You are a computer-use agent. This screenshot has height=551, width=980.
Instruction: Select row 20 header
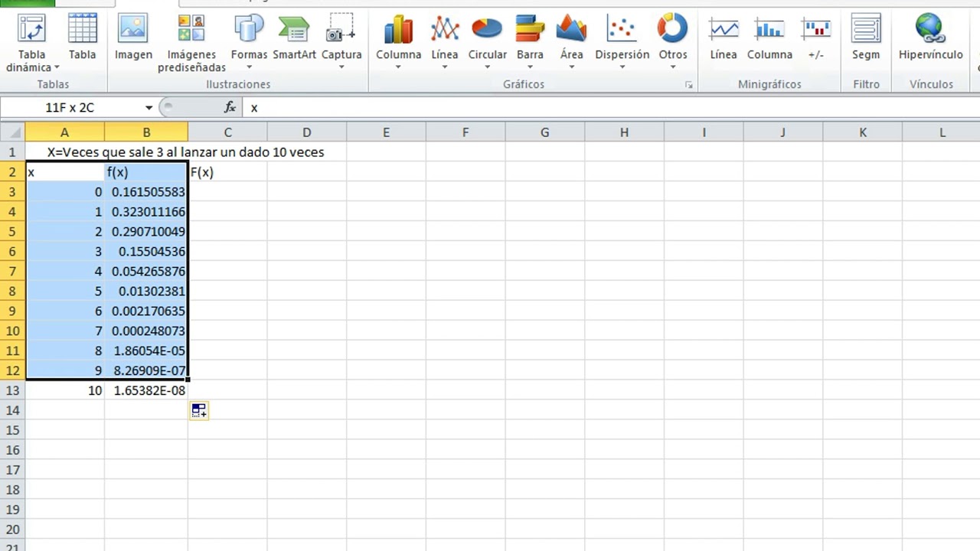pyautogui.click(x=12, y=530)
